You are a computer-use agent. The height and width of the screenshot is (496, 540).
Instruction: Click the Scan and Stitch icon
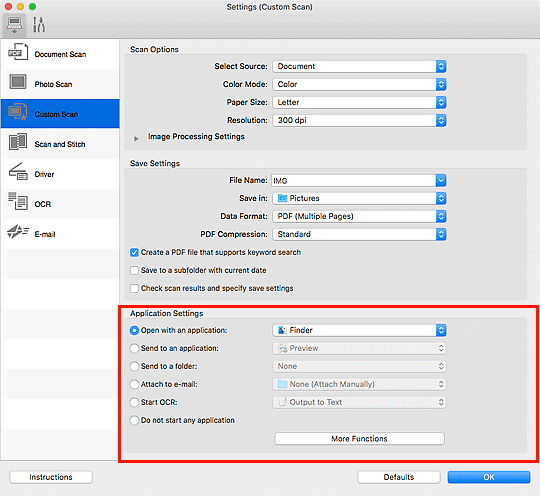[18, 142]
